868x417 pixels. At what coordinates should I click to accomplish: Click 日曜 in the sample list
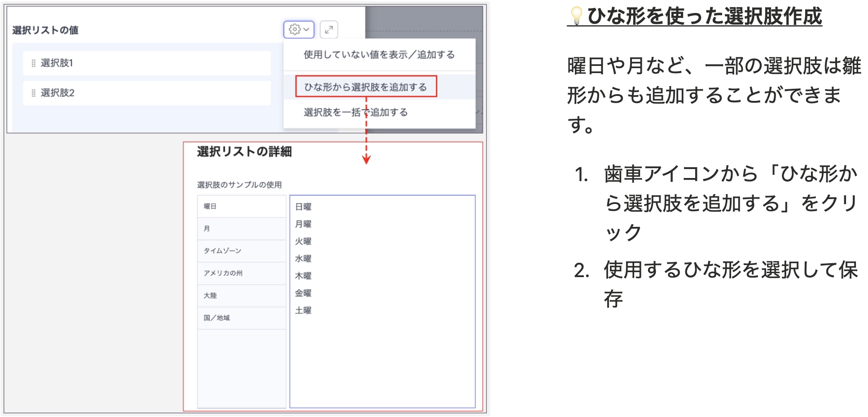pyautogui.click(x=303, y=207)
